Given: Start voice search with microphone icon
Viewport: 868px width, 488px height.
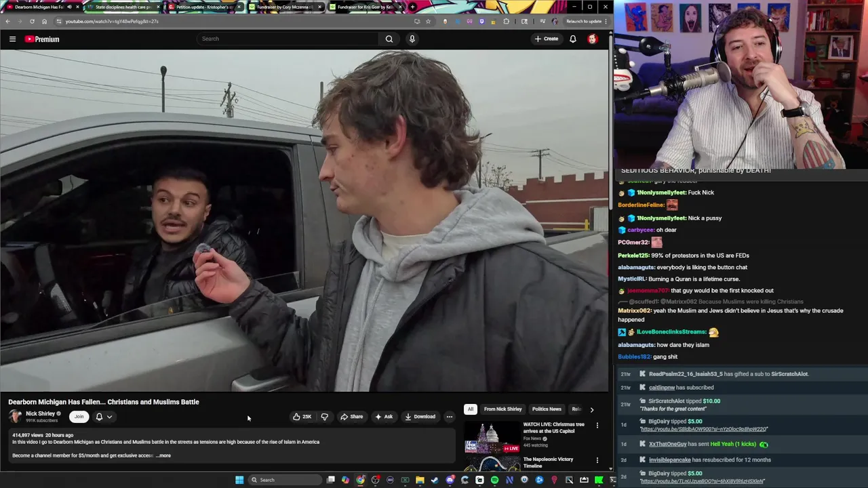Looking at the screenshot, I should [x=412, y=39].
